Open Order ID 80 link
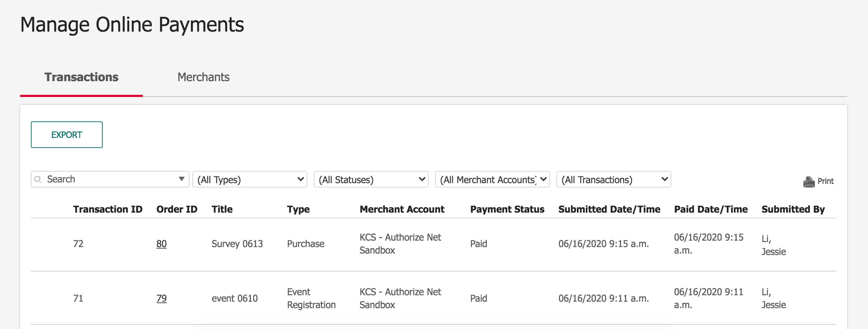Image resolution: width=868 pixels, height=329 pixels. click(162, 244)
